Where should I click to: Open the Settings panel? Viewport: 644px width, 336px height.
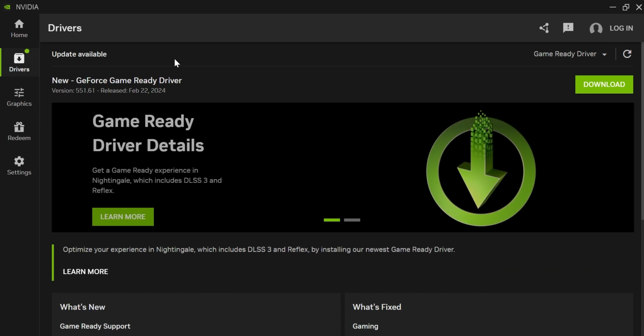[19, 166]
